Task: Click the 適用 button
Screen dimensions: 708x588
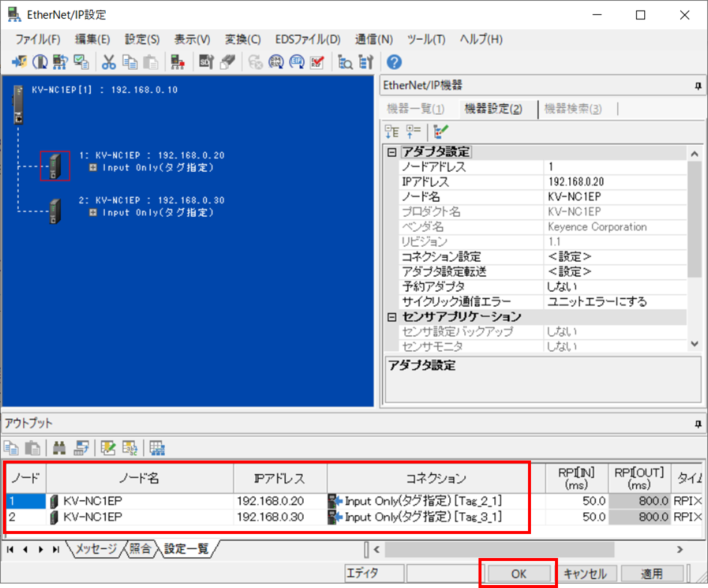Action: point(652,572)
